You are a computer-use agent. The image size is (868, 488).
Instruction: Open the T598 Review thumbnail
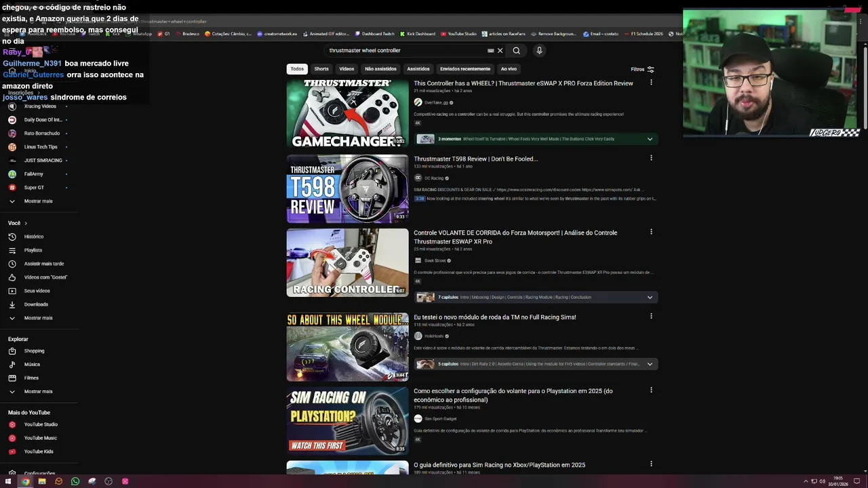(x=347, y=188)
